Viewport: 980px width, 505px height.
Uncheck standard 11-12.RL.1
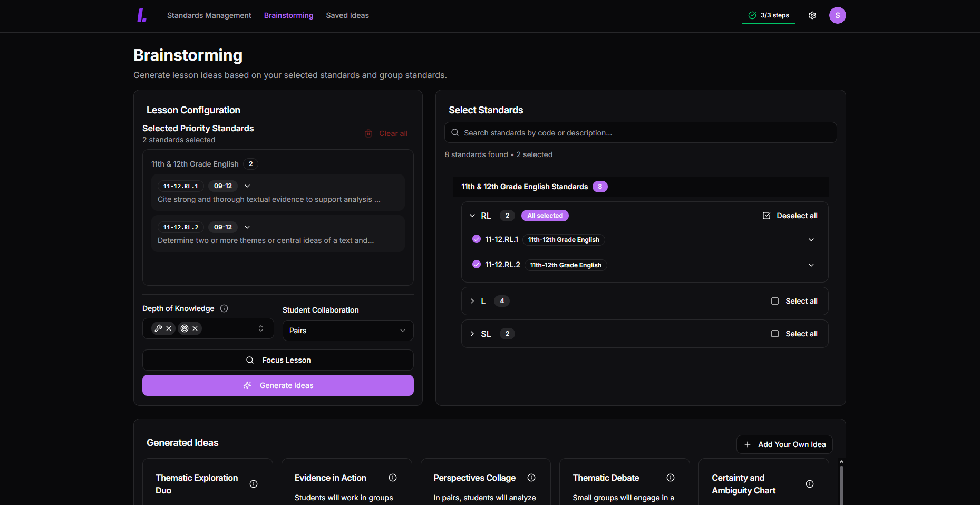pos(477,239)
